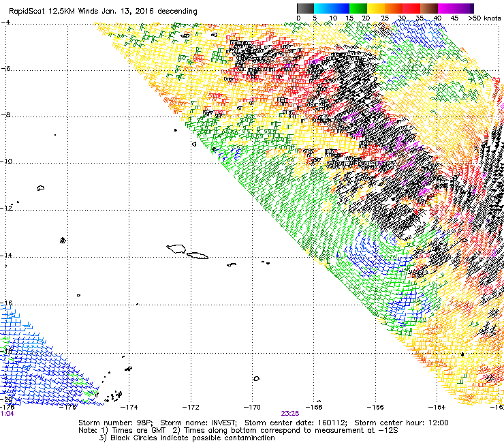This screenshot has width=504, height=443.
Task: Click the 'Times are GMT' note
Action: tap(139, 431)
